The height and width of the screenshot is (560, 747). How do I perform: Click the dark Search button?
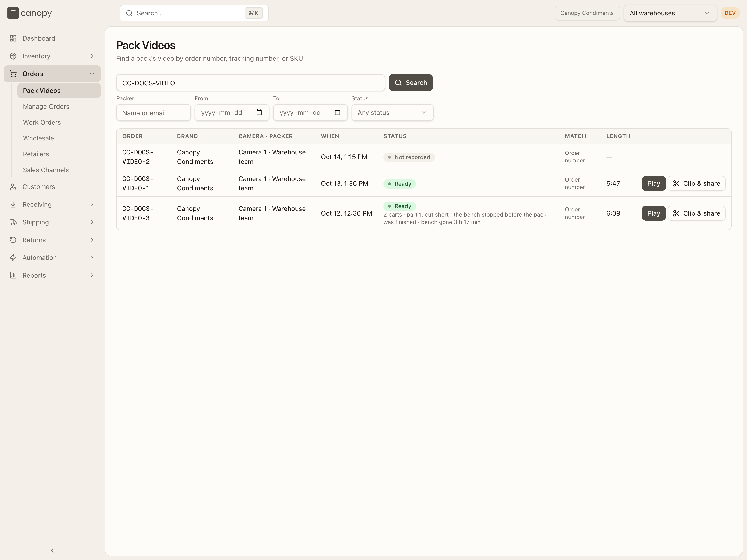coord(411,83)
